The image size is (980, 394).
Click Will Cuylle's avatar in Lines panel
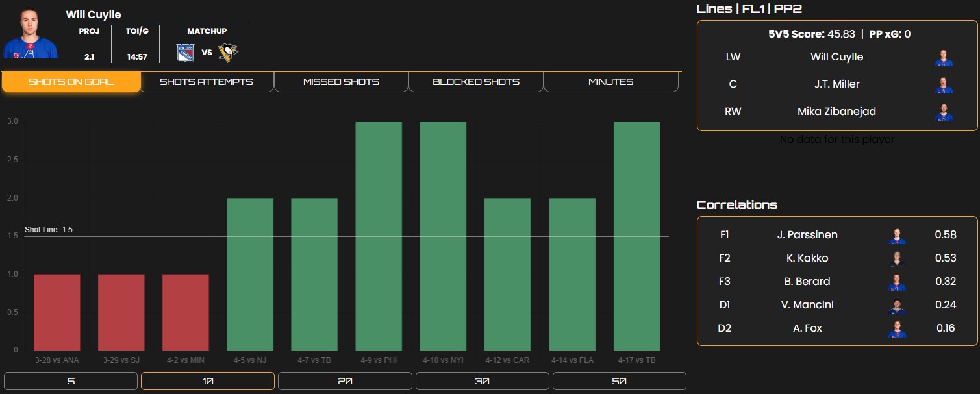tap(944, 57)
